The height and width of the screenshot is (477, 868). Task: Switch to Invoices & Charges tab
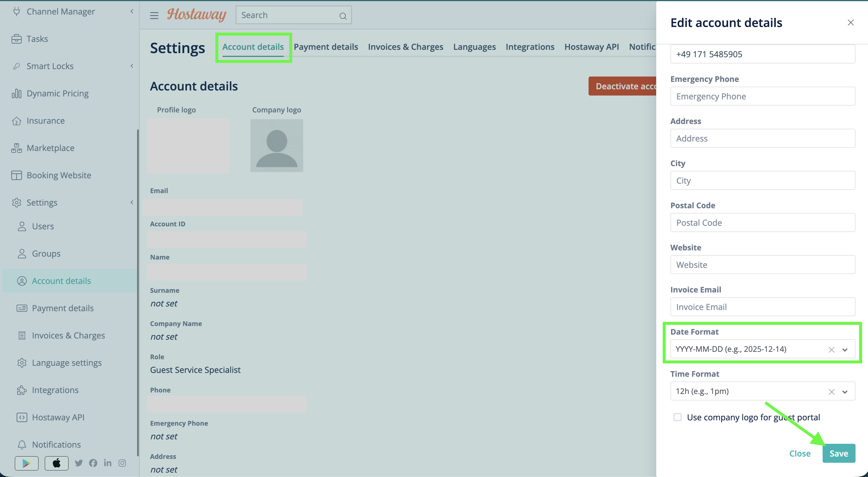[405, 47]
